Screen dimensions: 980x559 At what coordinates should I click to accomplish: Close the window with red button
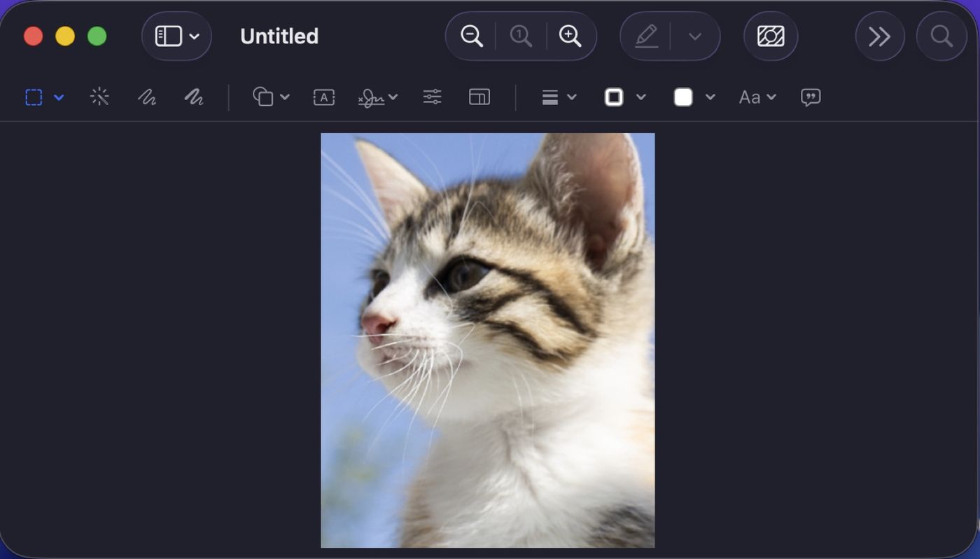click(34, 36)
